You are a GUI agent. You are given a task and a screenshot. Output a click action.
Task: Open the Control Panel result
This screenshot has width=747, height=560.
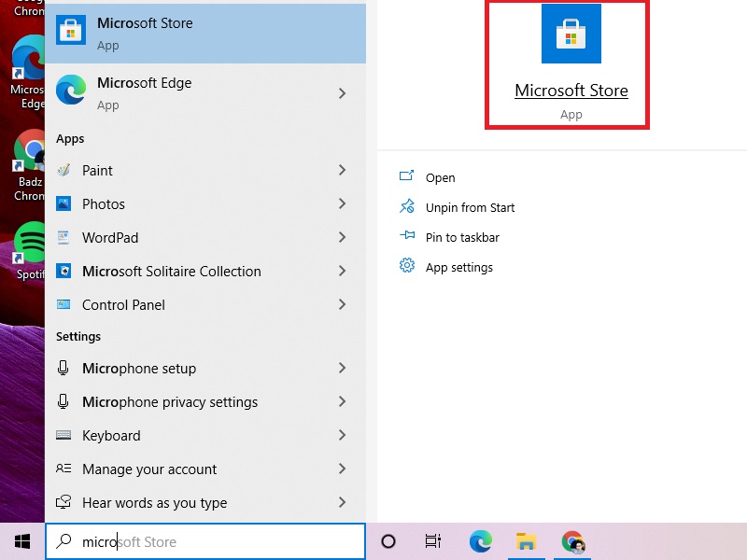(x=205, y=305)
